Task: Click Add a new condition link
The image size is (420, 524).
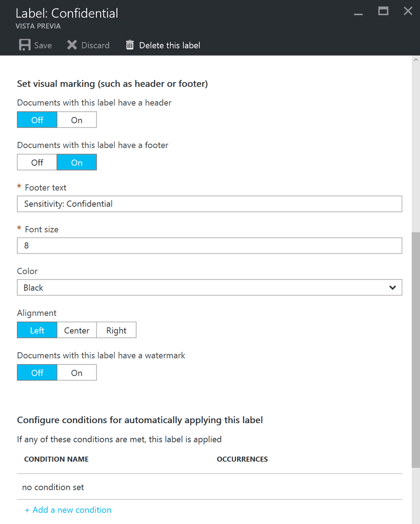Action: [68, 510]
